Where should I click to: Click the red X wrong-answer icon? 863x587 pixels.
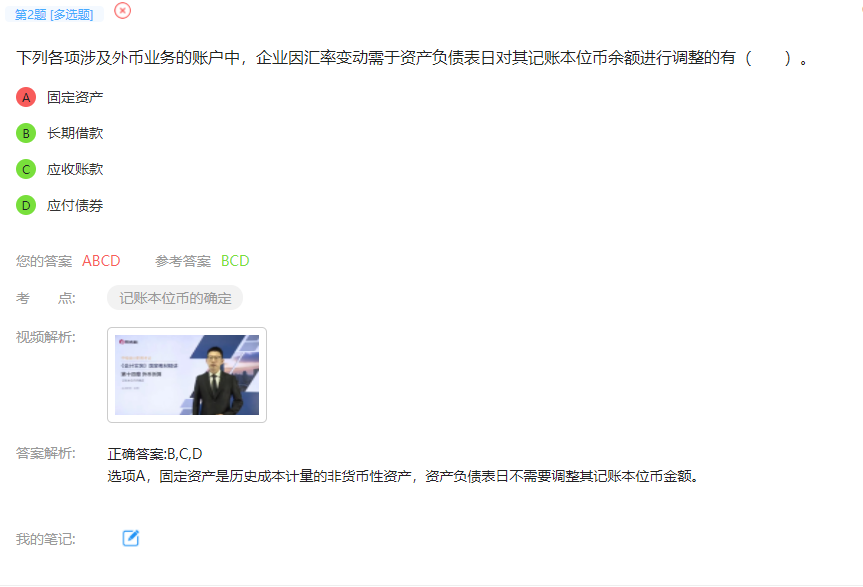click(x=122, y=10)
